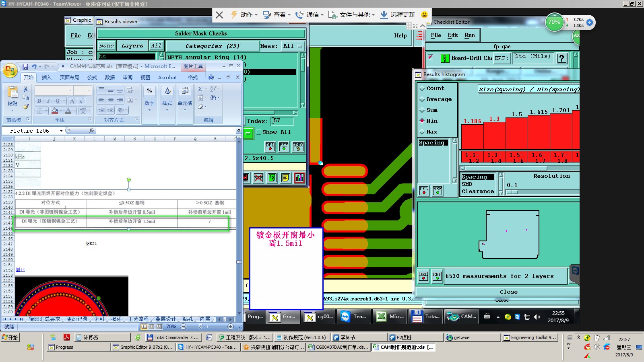Click the Excel zoom slider handle
Screen dimensions: 644x362
tap(200, 327)
